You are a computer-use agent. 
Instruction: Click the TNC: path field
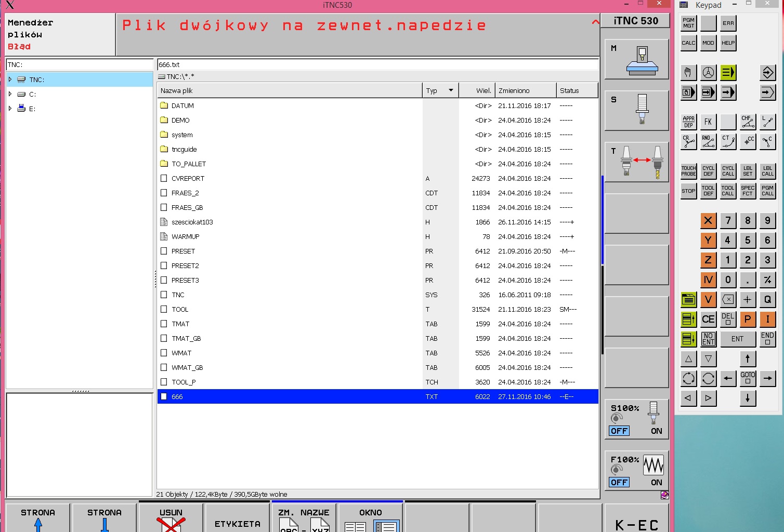tap(79, 64)
